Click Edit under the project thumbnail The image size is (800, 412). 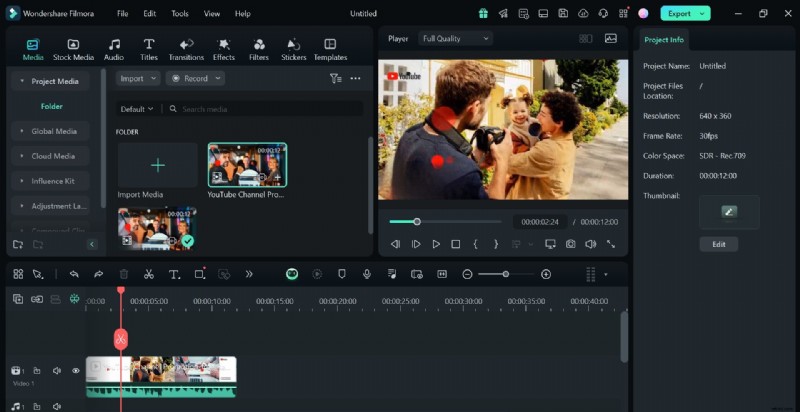pos(718,244)
